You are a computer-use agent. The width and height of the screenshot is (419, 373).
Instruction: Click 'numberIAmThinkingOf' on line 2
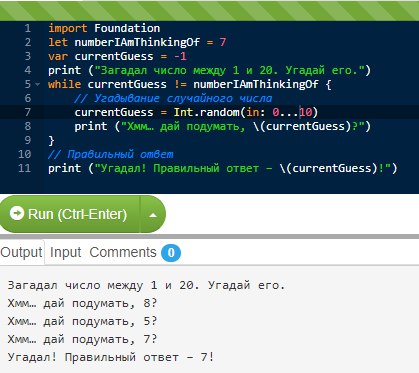[x=137, y=42]
